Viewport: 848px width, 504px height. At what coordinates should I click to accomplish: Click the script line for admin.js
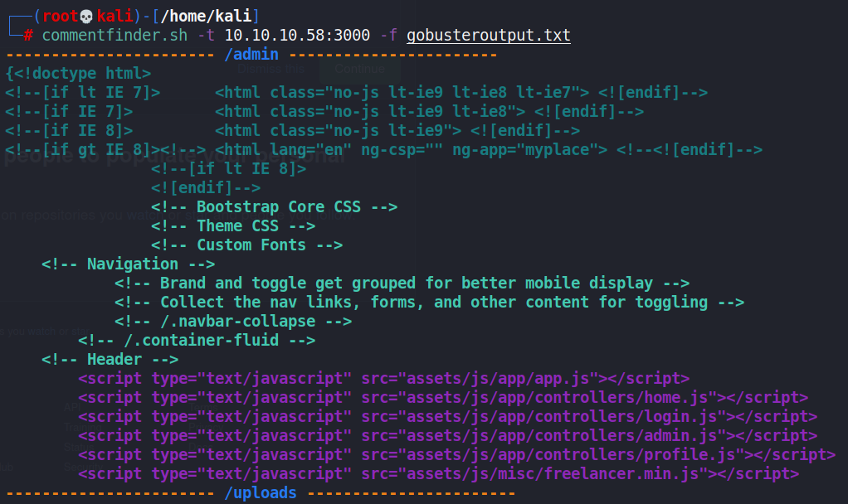point(448,436)
